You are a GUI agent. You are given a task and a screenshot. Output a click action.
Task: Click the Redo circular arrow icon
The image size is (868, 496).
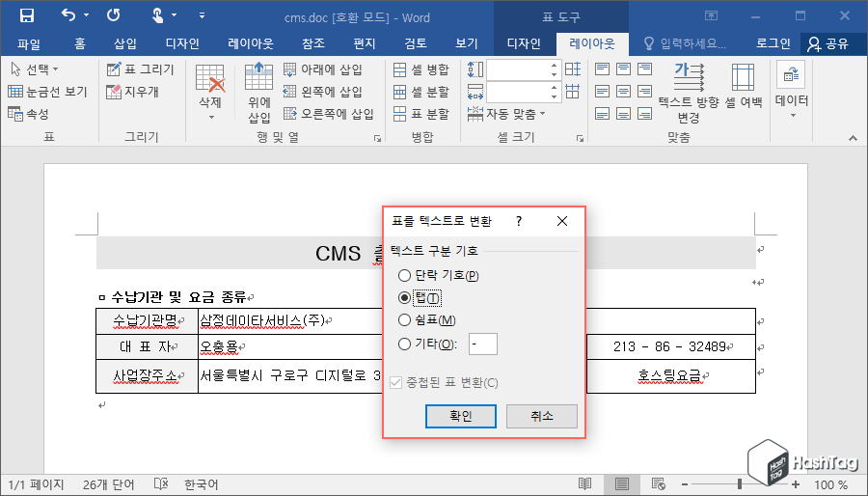tap(114, 15)
